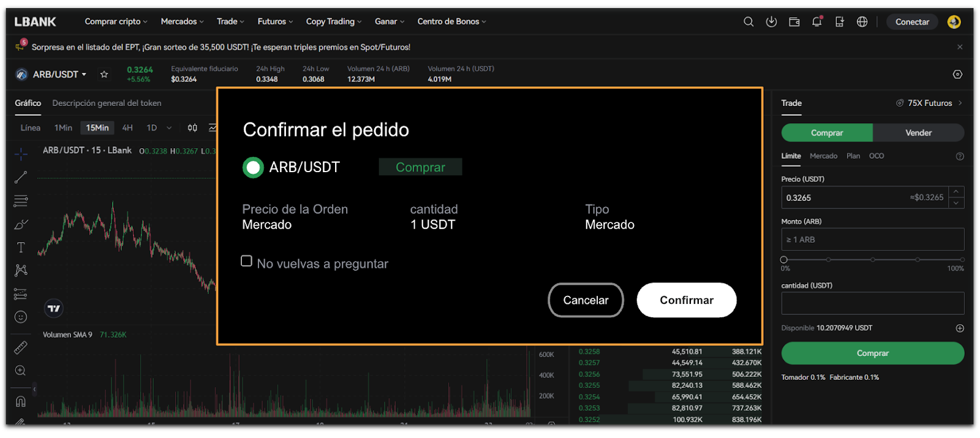The width and height of the screenshot is (980, 438).
Task: Switch to the Vender side toggle
Action: pyautogui.click(x=918, y=133)
